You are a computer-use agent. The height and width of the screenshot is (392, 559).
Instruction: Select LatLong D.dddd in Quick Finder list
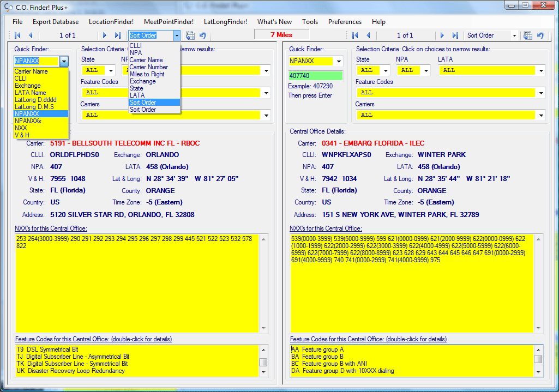[41, 100]
